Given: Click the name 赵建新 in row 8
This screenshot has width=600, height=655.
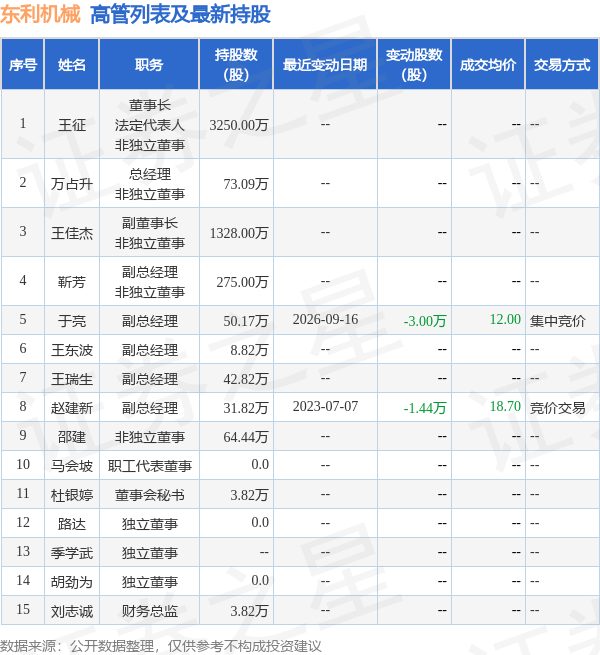Looking at the screenshot, I should pyautogui.click(x=71, y=407).
